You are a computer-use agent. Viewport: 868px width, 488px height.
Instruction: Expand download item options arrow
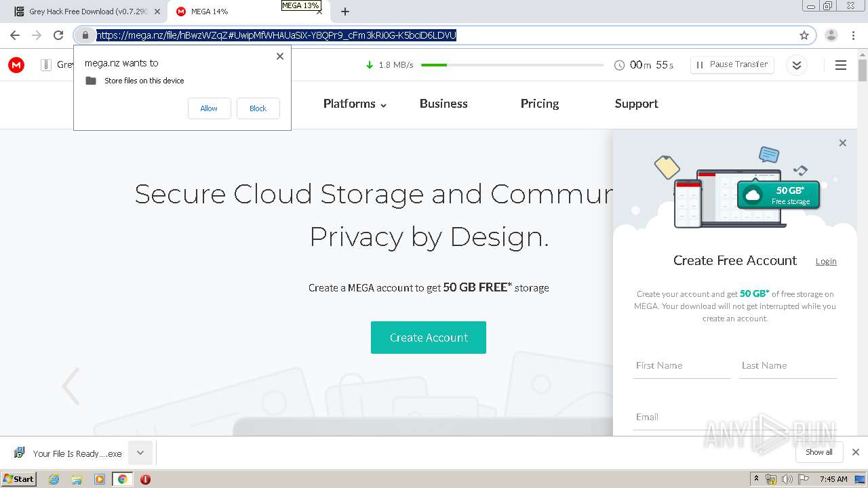coord(140,453)
